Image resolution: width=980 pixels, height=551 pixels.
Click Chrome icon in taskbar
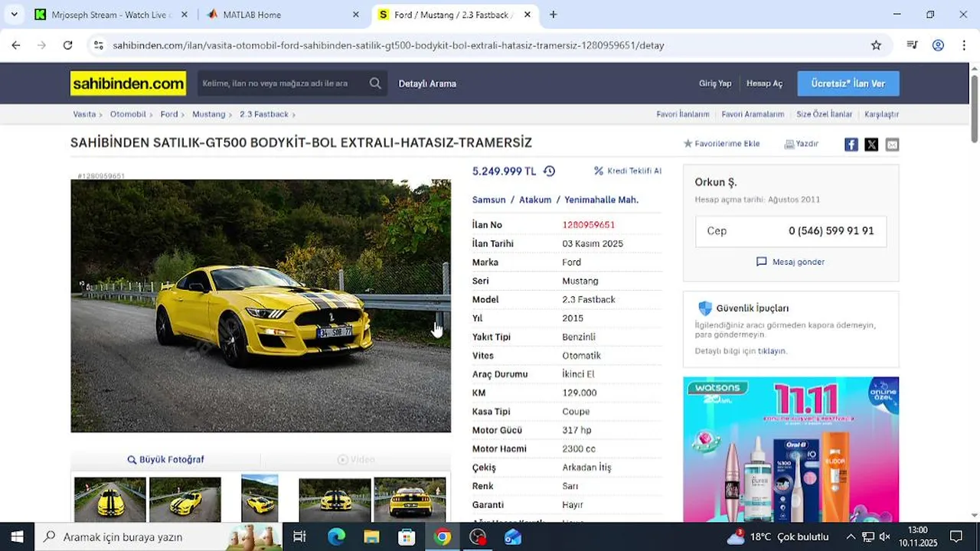click(x=443, y=536)
